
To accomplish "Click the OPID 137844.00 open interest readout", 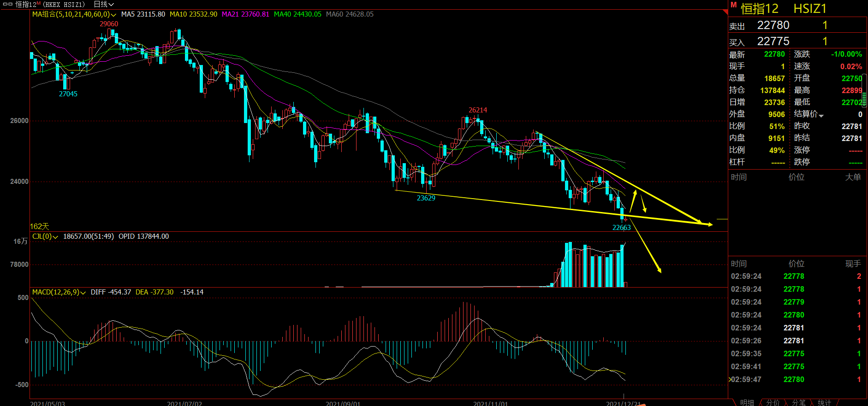I will 144,236.
